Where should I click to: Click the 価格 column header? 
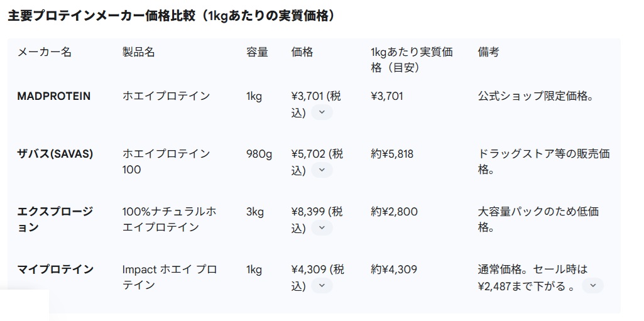tap(302, 52)
